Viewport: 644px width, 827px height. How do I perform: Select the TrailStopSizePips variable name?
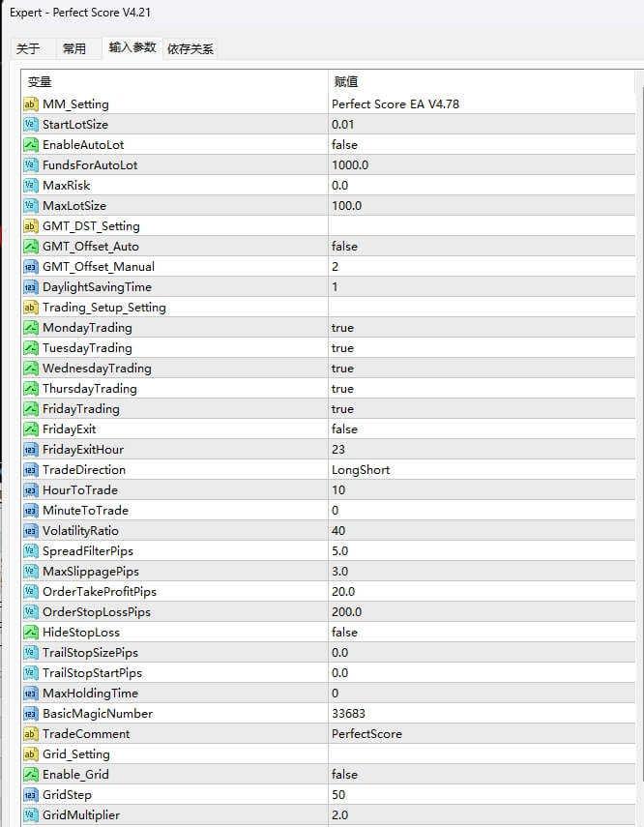pos(90,653)
